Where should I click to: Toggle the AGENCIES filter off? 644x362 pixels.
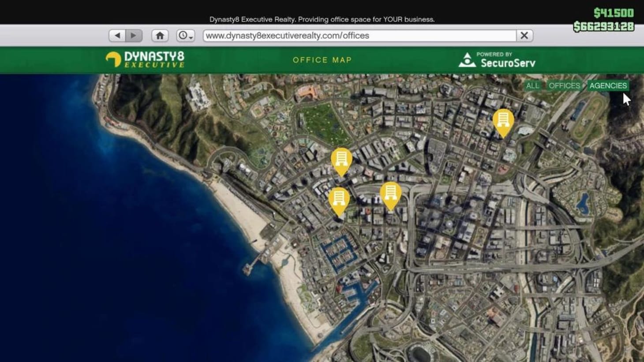(x=608, y=86)
